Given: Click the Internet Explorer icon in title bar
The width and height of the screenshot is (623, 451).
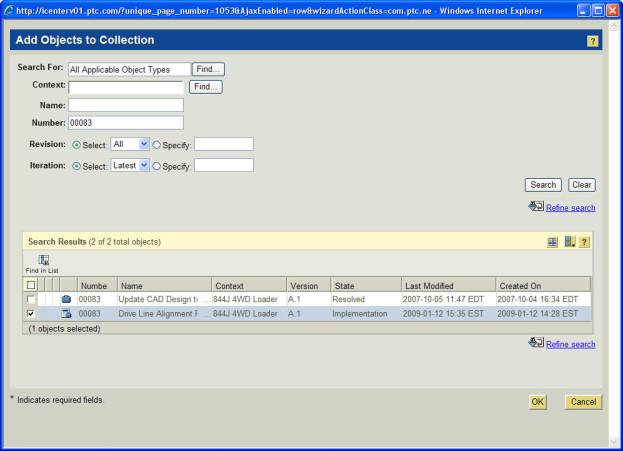Looking at the screenshot, I should (8, 10).
